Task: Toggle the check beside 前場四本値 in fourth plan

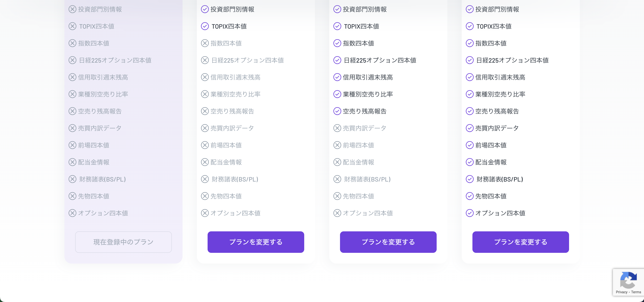Action: pos(470,145)
